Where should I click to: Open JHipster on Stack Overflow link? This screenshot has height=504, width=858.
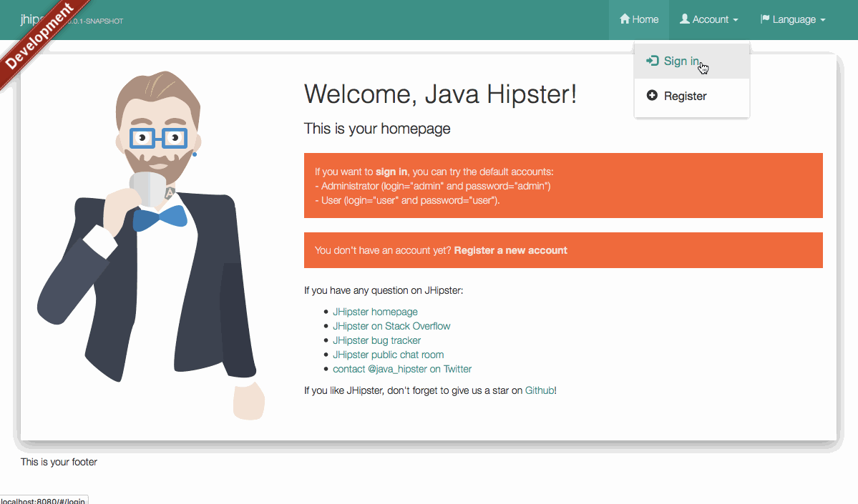(x=392, y=326)
